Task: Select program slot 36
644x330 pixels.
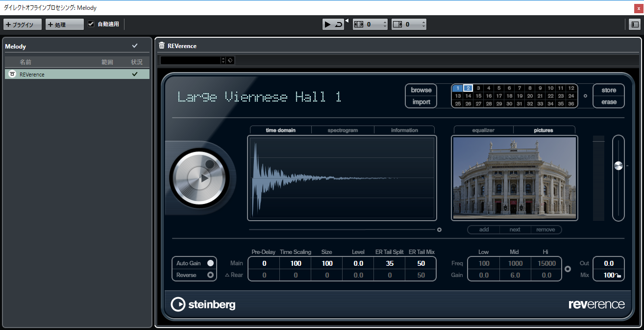Action: click(571, 103)
